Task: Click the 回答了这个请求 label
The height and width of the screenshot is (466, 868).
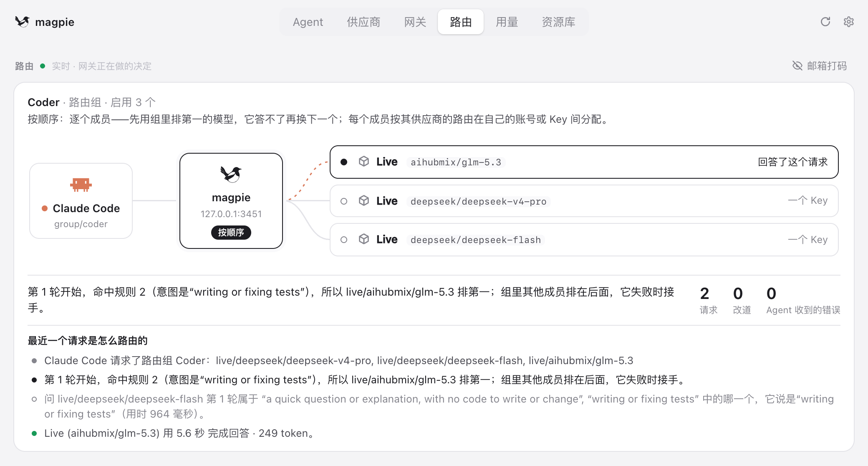Action: click(x=792, y=162)
